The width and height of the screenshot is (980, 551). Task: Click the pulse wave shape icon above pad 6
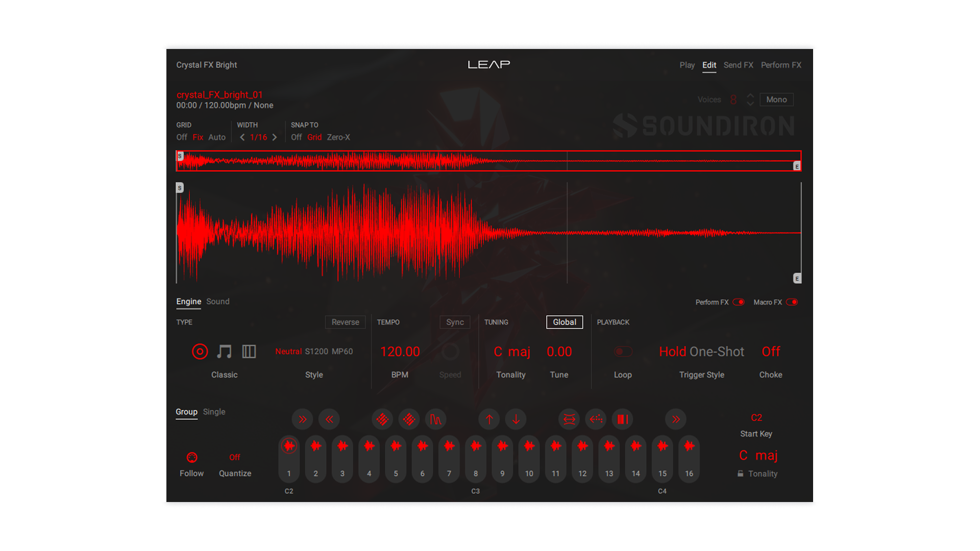[435, 419]
